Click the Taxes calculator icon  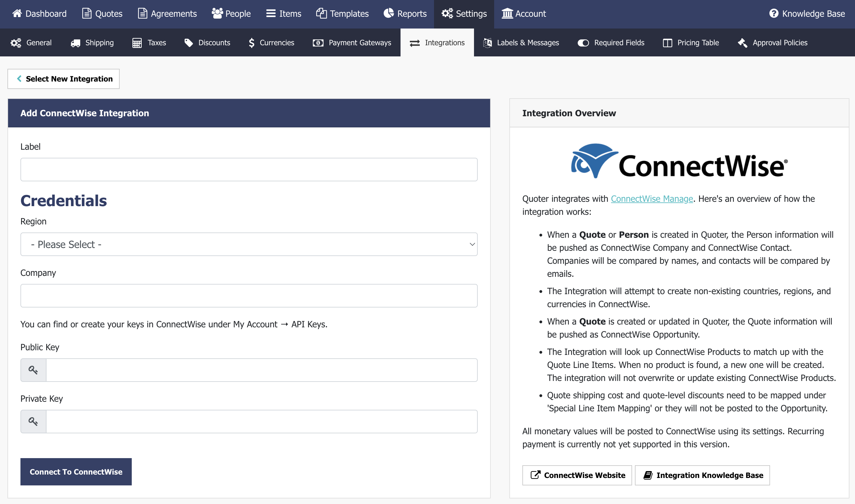(x=137, y=43)
